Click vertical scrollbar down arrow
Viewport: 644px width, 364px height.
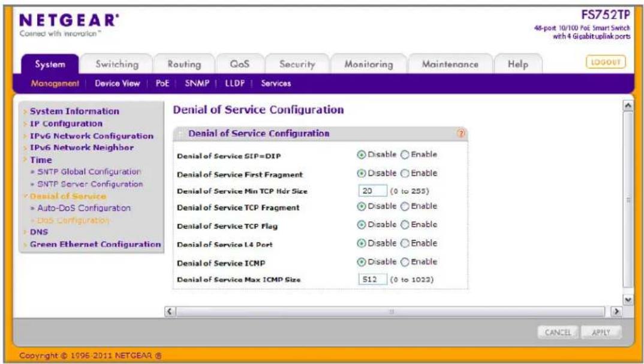pos(628,300)
